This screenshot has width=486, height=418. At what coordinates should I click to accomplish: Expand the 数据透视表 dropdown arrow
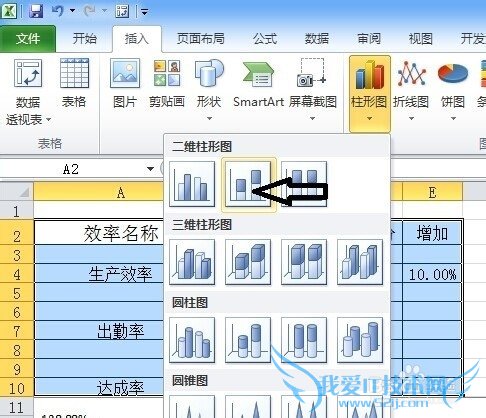pyautogui.click(x=49, y=119)
